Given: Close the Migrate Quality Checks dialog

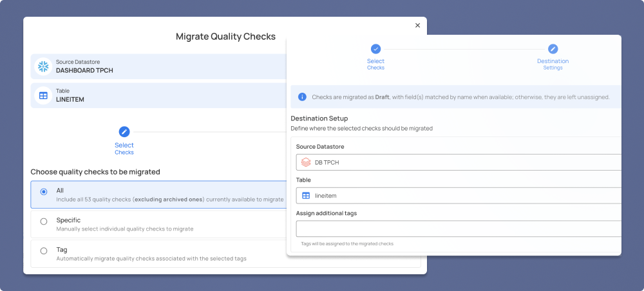Looking at the screenshot, I should point(418,26).
